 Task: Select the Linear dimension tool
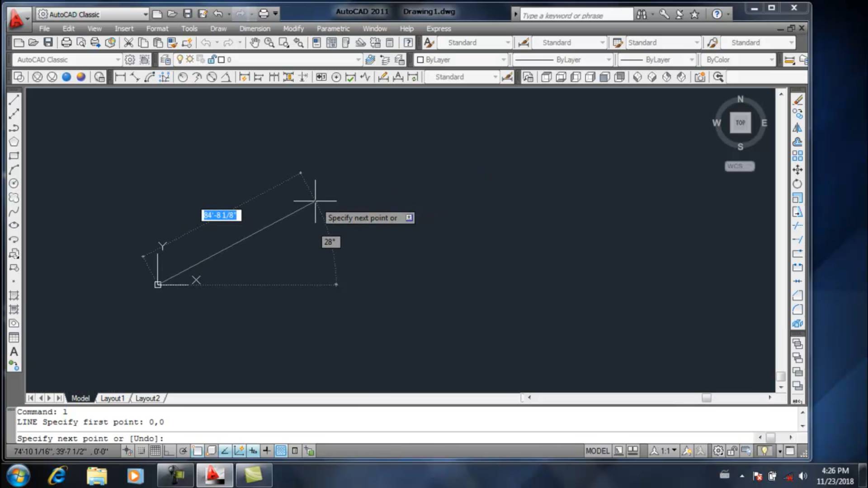[x=120, y=77]
